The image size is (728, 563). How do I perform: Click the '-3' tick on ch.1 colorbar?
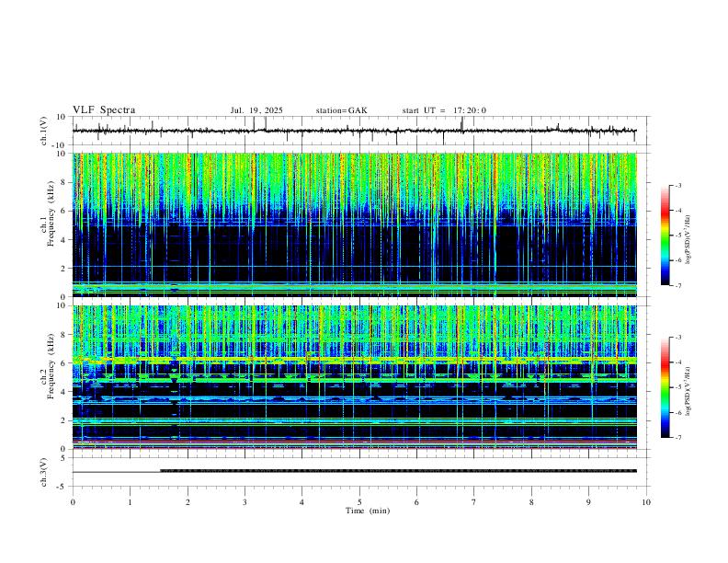(x=678, y=185)
